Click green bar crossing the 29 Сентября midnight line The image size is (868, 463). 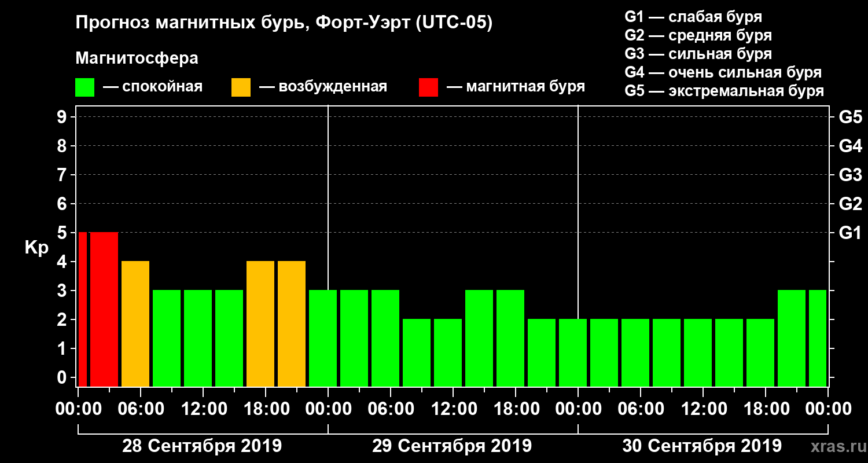click(323, 338)
